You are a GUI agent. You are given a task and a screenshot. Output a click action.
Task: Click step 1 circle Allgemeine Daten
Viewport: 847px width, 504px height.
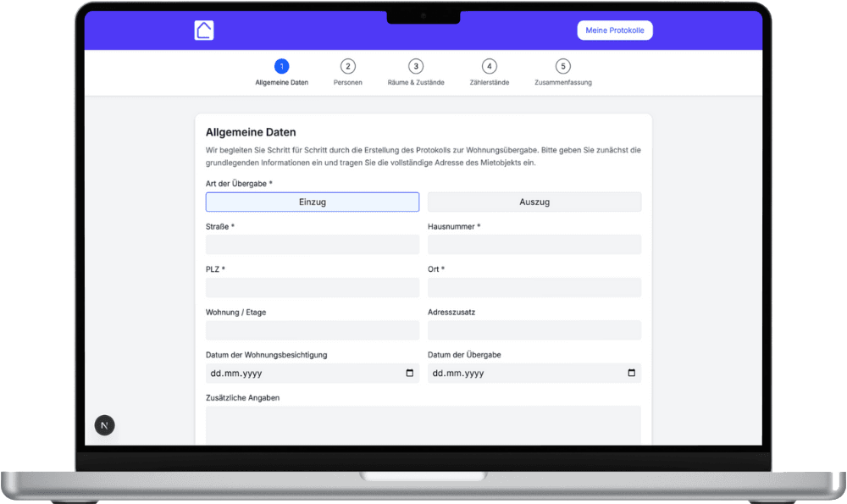coord(281,66)
